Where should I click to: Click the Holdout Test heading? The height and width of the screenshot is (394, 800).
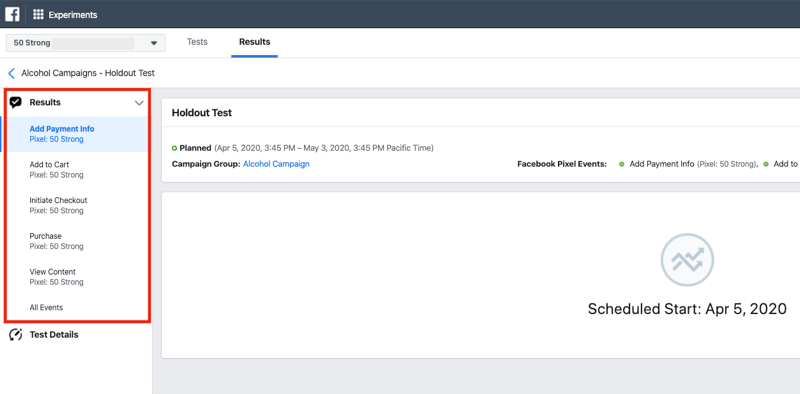[x=202, y=113]
